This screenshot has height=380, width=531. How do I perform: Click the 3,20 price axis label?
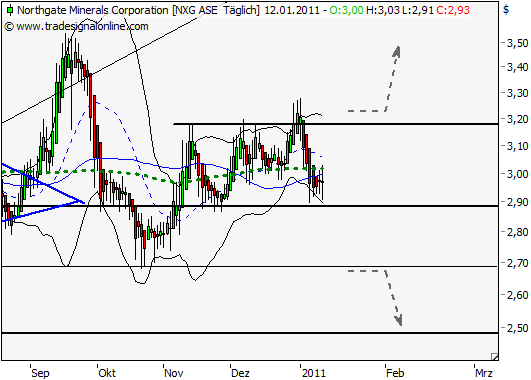click(517, 120)
